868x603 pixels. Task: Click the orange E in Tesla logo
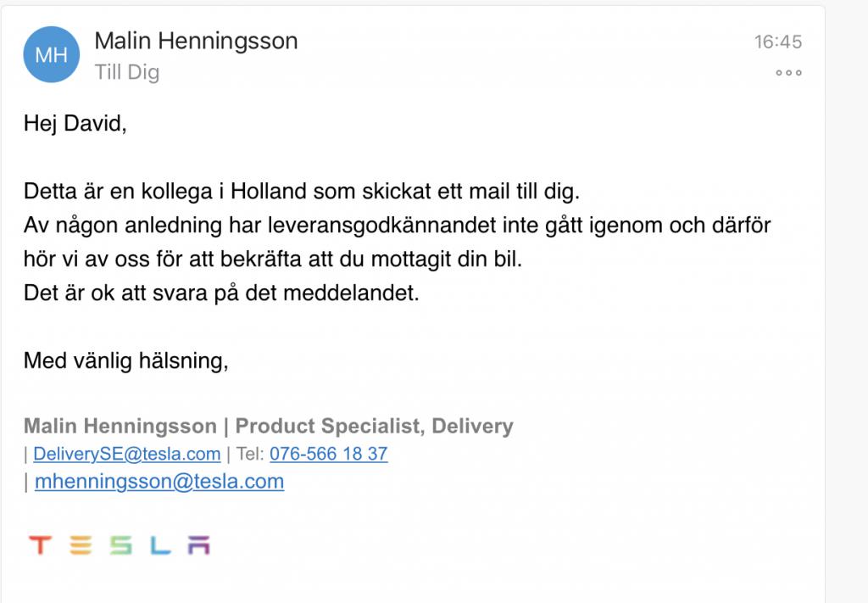coord(81,544)
